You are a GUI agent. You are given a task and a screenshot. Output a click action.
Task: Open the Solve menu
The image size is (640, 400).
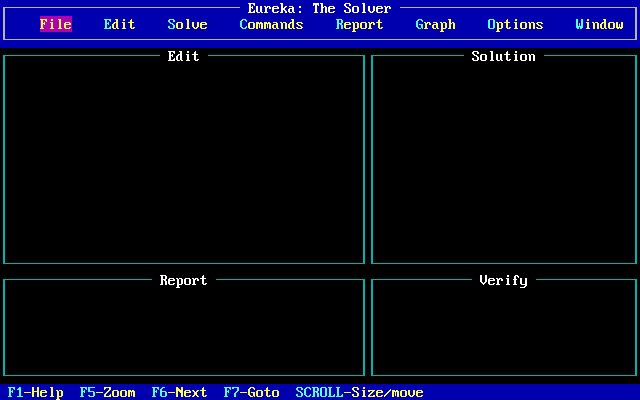tap(187, 24)
